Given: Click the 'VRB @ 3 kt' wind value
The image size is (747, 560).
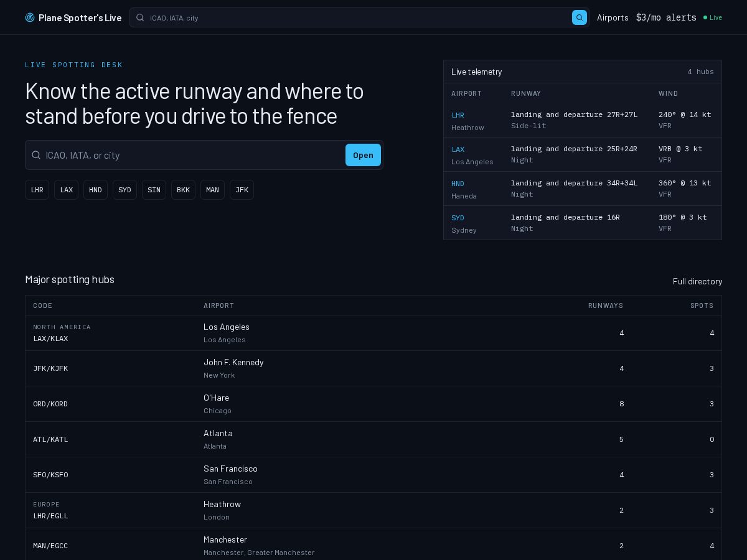Looking at the screenshot, I should click(x=680, y=149).
